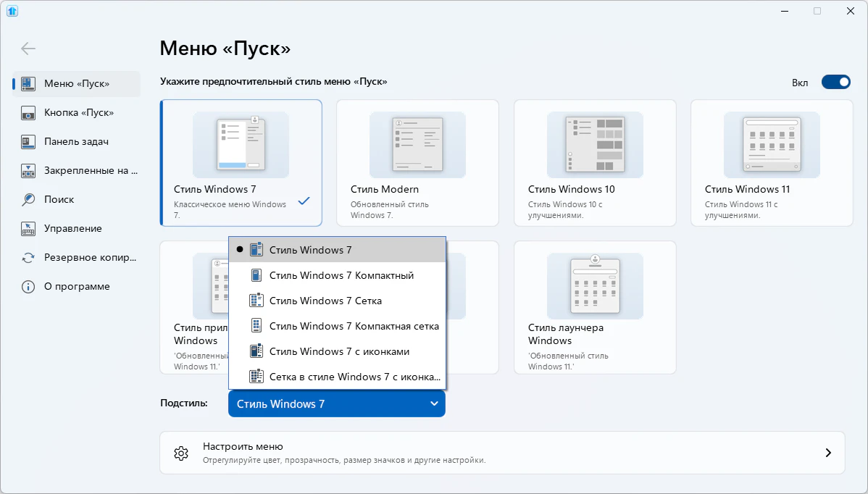Go back using the back arrow

pos(28,49)
